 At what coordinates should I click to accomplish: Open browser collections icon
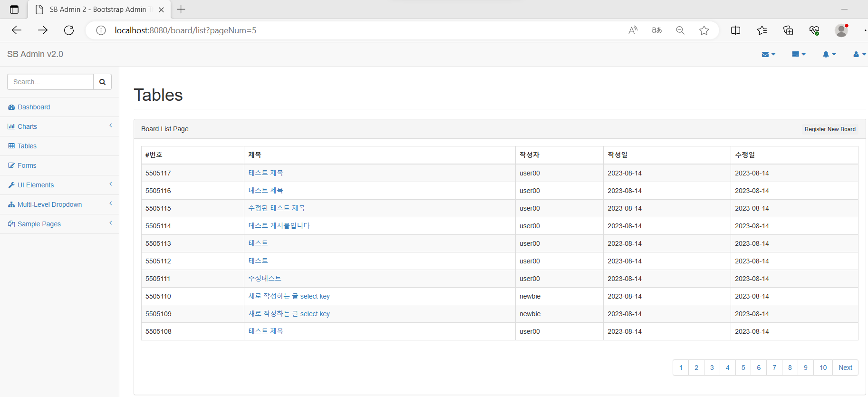point(788,30)
